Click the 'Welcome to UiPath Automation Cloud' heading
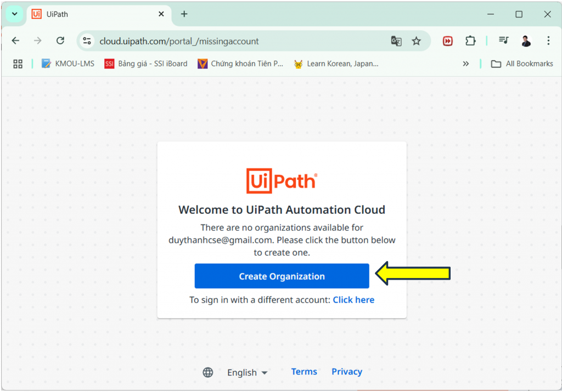 point(282,209)
